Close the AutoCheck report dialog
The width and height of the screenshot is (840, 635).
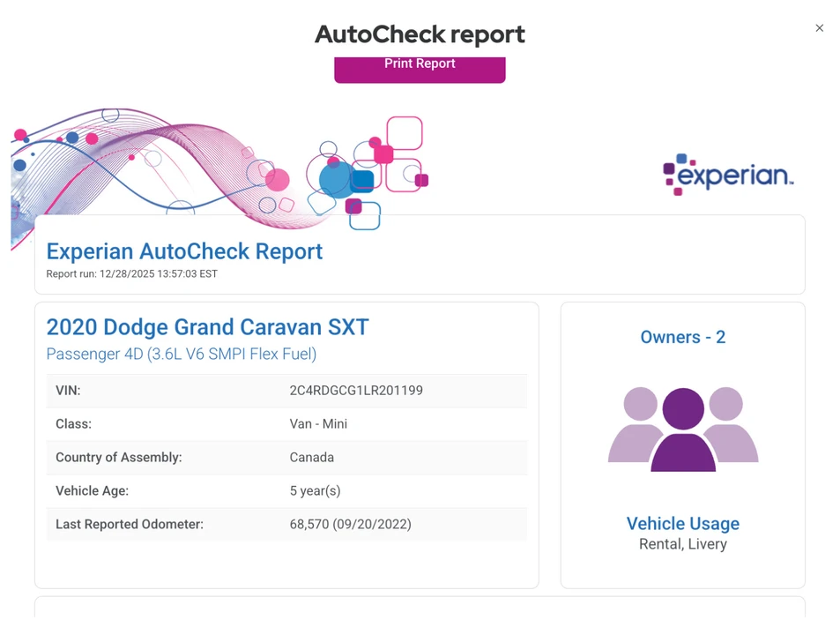tap(819, 28)
